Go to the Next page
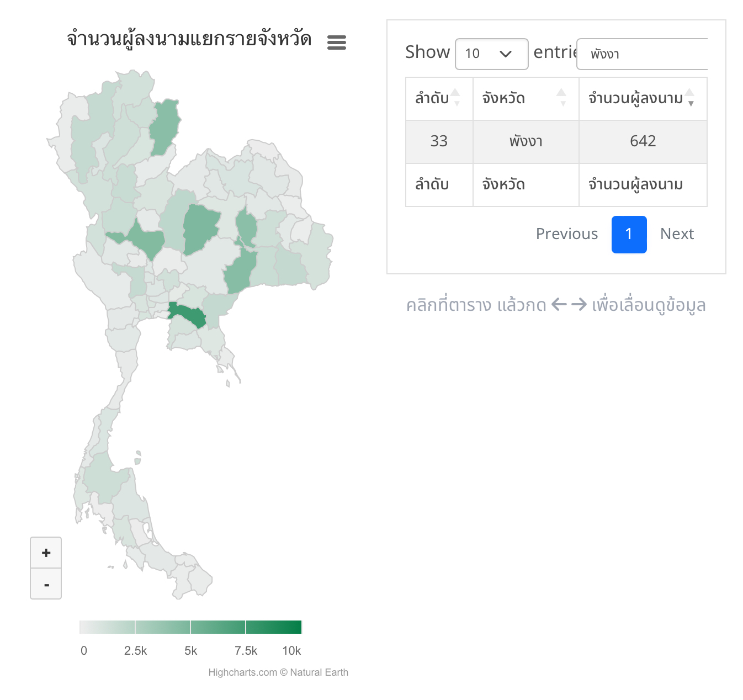The height and width of the screenshot is (700, 743). click(677, 234)
